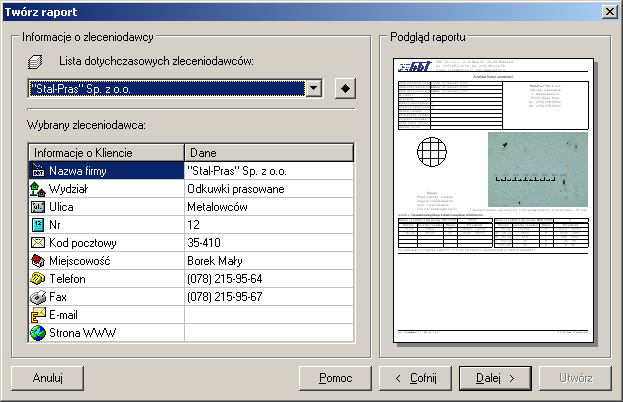Click the envelope icon beside Kod pocztowy
The width and height of the screenshot is (623, 402).
pos(38,243)
